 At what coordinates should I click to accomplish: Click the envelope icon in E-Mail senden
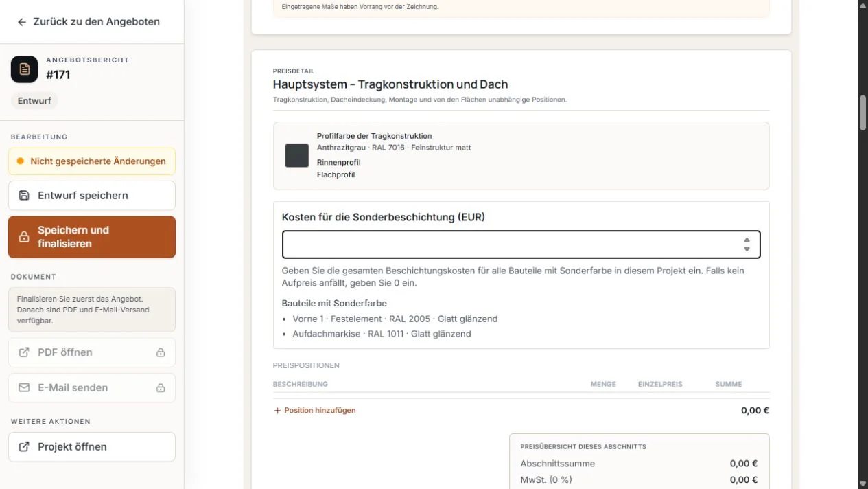(24, 388)
